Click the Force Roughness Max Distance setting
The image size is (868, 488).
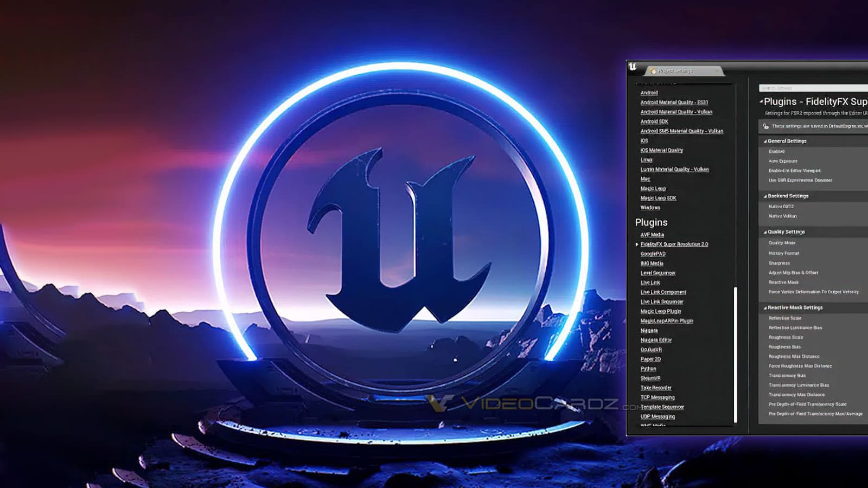coord(813,366)
